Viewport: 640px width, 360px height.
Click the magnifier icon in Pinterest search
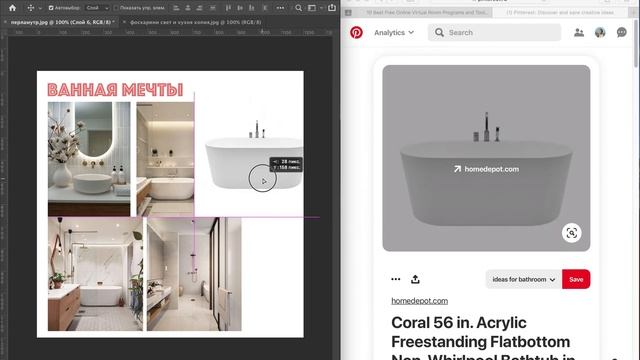click(x=439, y=32)
